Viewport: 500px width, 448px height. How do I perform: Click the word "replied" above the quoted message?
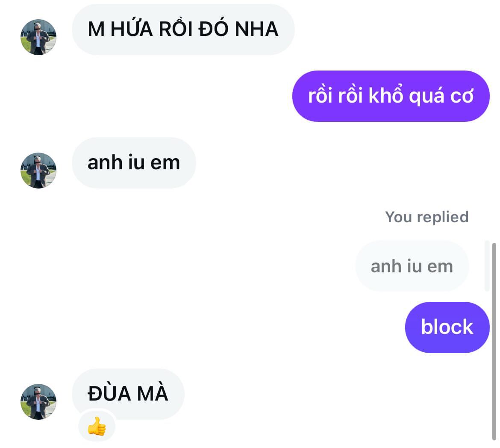click(443, 218)
